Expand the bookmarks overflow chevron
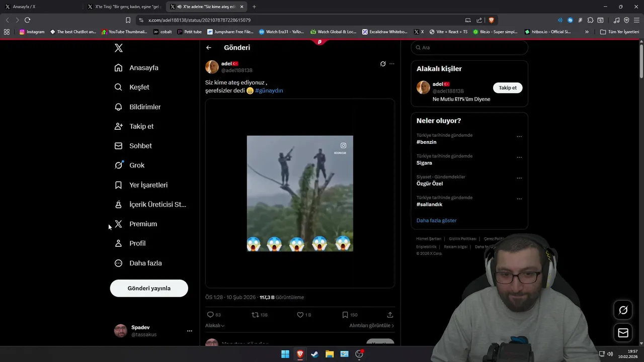The width and height of the screenshot is (644, 362). click(587, 32)
